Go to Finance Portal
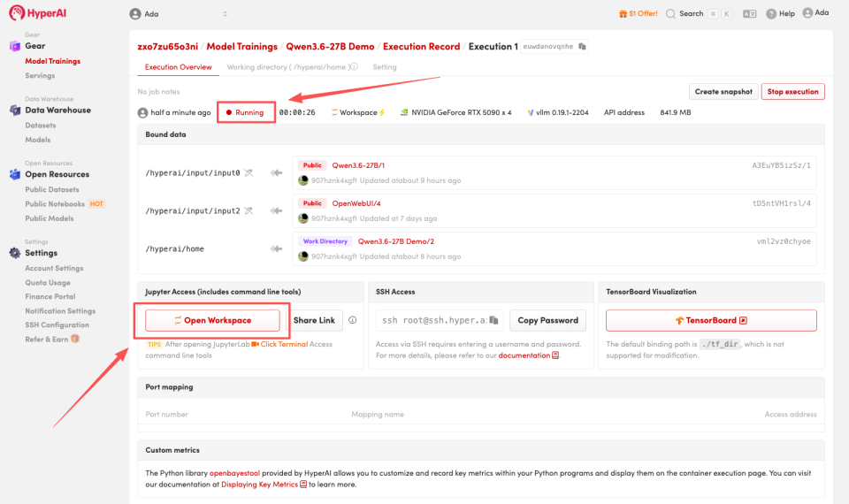The height and width of the screenshot is (504, 849). point(50,297)
